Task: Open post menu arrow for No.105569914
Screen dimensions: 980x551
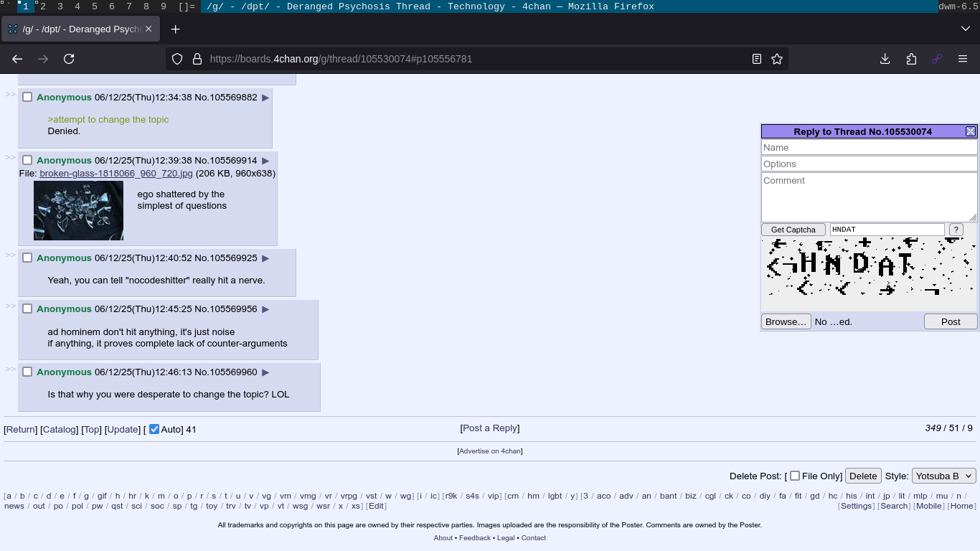Action: point(265,161)
